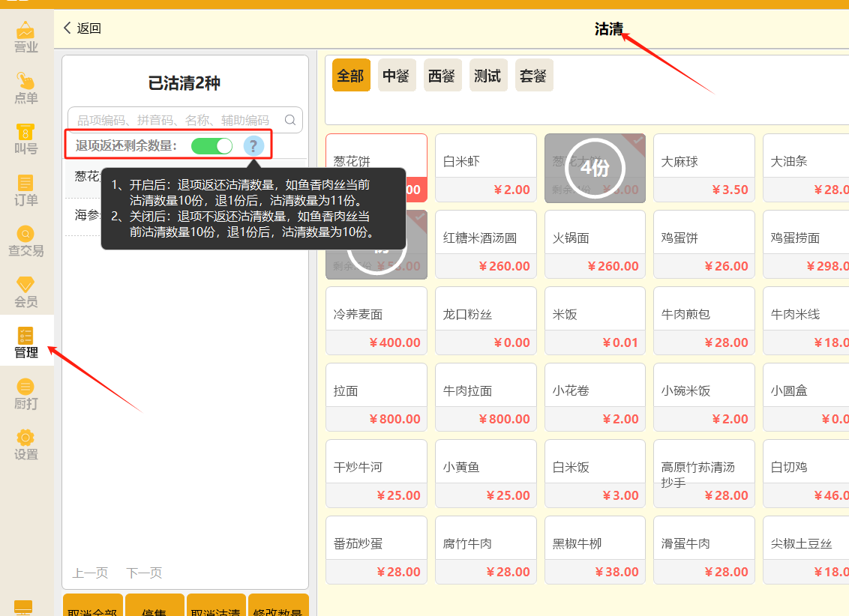Open the 会员 member icon
The width and height of the screenshot is (849, 616).
pyautogui.click(x=26, y=292)
